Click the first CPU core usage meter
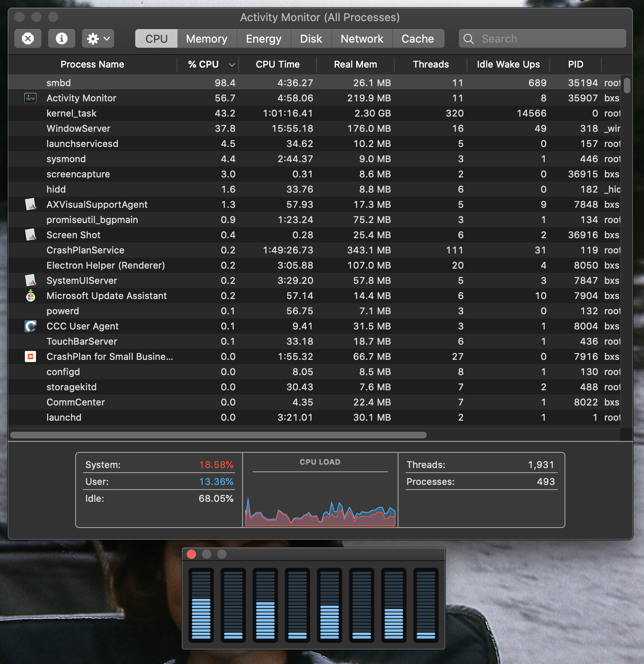Viewport: 644px width, 664px height. coord(201,605)
